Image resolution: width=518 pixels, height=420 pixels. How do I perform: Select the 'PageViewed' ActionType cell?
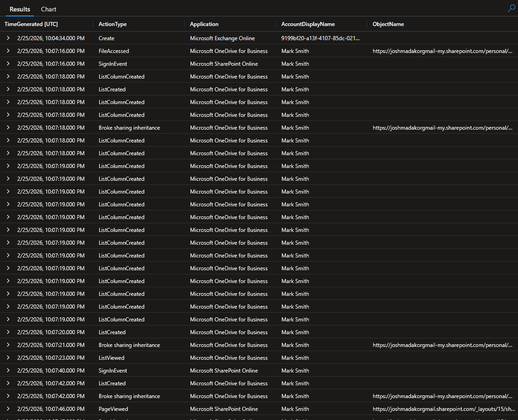point(113,409)
